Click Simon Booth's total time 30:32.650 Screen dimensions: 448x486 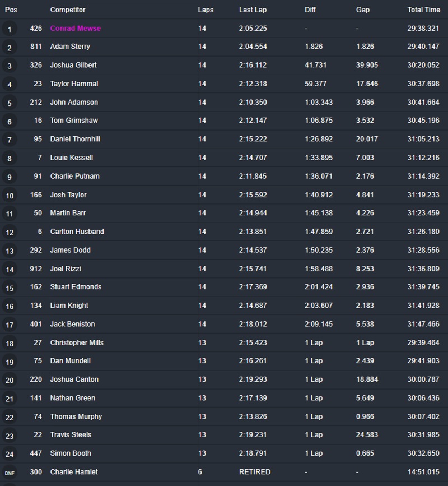[423, 453]
